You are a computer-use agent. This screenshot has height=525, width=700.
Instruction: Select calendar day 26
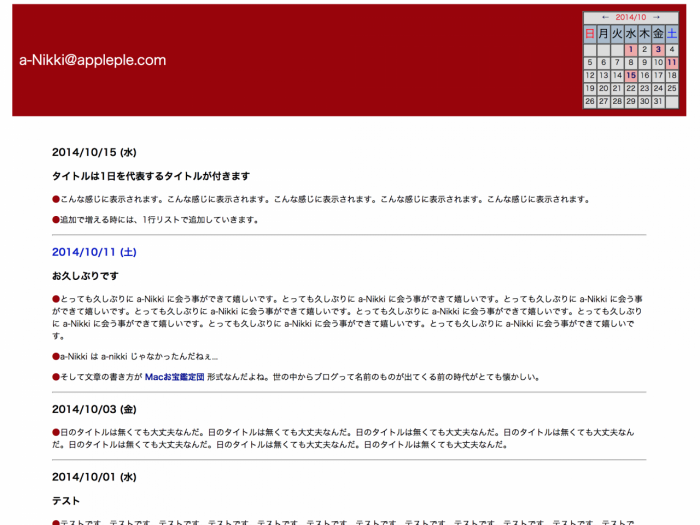pos(590,101)
